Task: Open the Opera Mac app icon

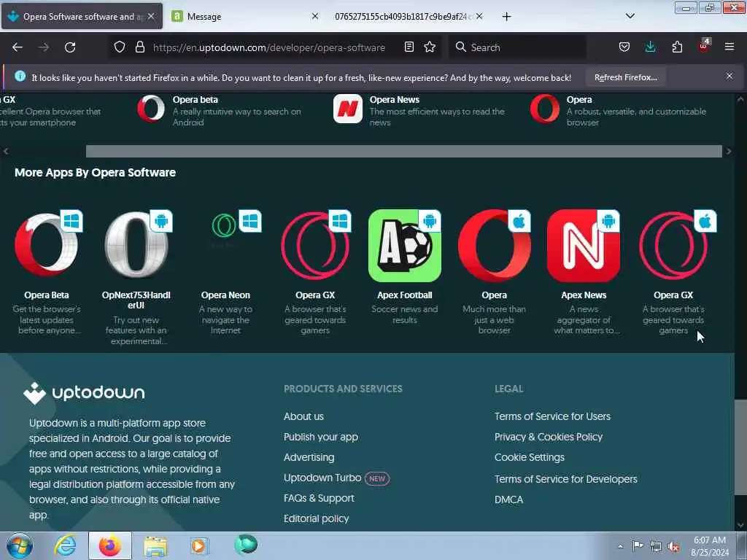Action: click(x=495, y=246)
